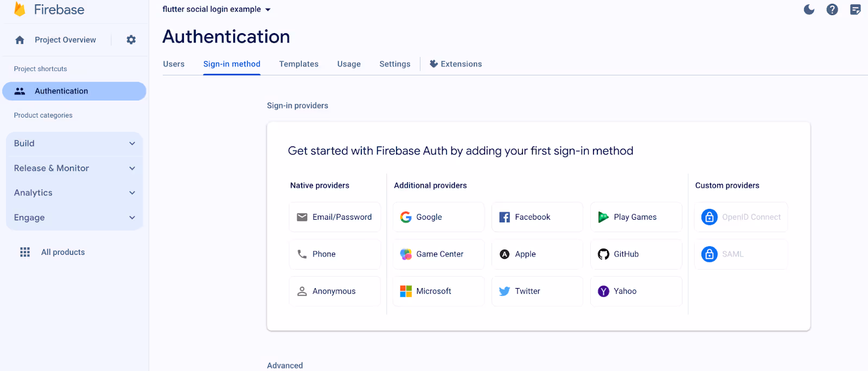Select the Microsoft provider
This screenshot has width=868, height=371.
(x=438, y=291)
